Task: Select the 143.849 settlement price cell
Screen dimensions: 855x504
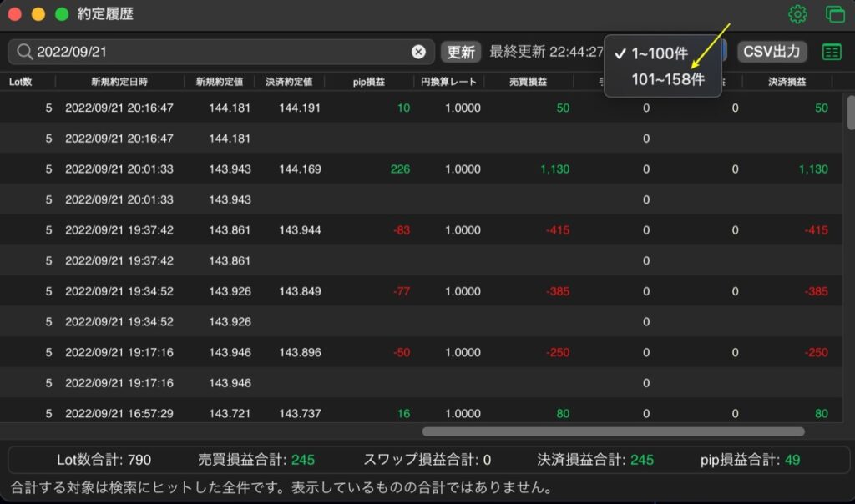Action: click(300, 291)
